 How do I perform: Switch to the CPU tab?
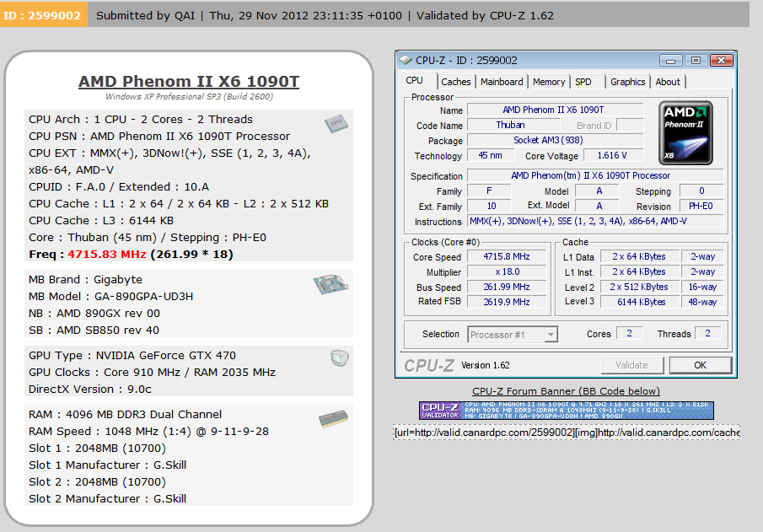(415, 81)
